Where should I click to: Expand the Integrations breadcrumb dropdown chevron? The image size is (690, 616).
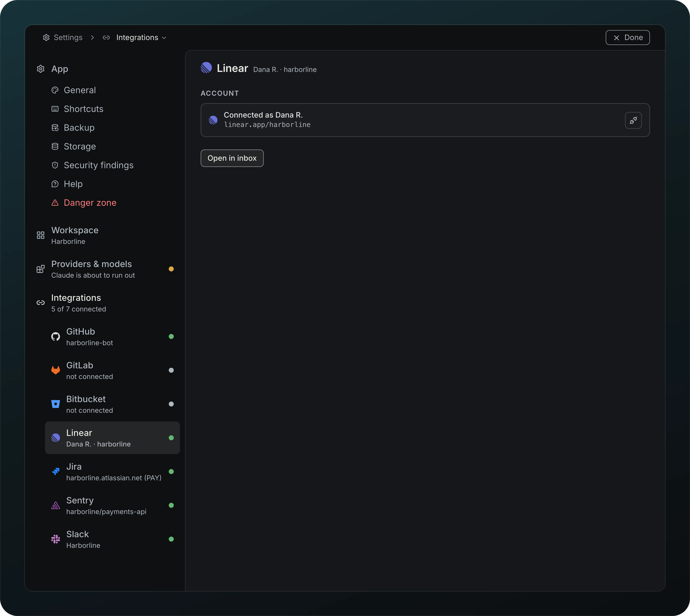point(164,38)
